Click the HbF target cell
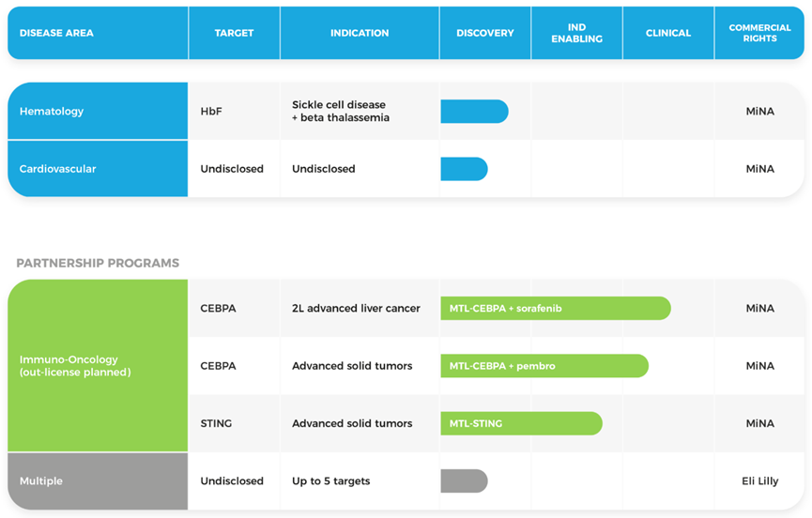The height and width of the screenshot is (518, 812). [x=211, y=112]
